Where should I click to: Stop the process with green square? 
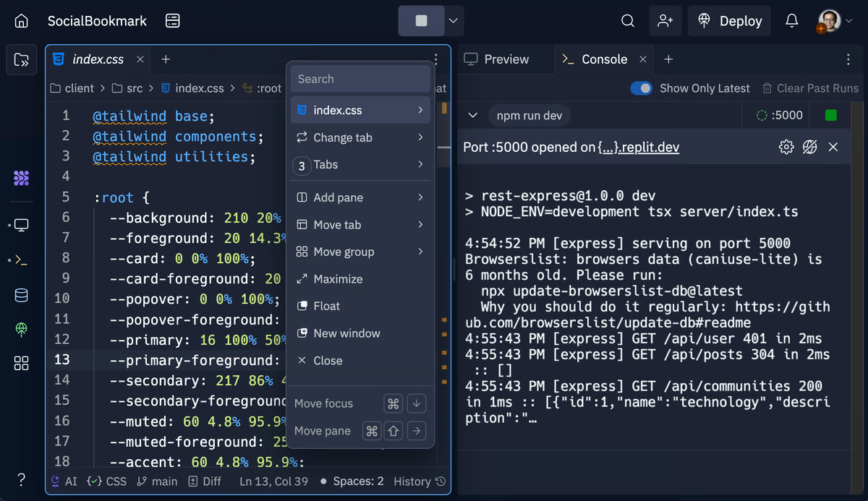pos(831,115)
